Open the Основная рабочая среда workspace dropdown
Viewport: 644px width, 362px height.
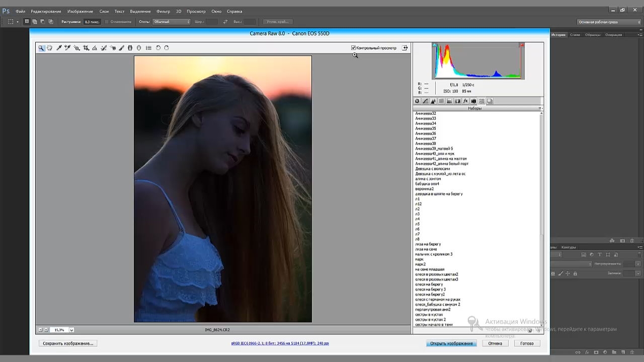[x=609, y=22]
